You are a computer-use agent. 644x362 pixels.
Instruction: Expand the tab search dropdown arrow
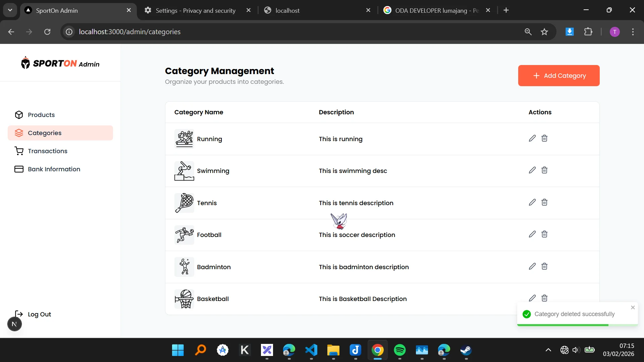[x=10, y=10]
